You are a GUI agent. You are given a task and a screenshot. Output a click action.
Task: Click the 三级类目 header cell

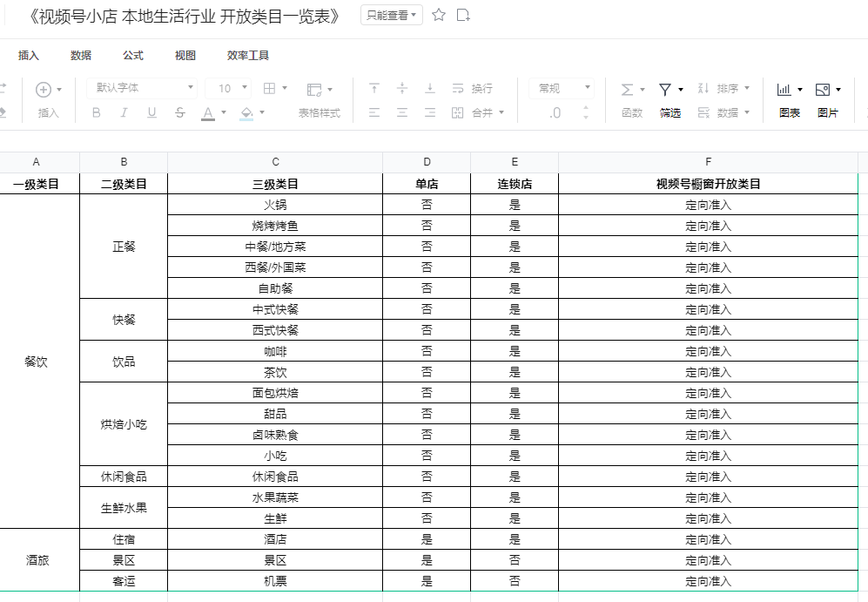pyautogui.click(x=275, y=184)
